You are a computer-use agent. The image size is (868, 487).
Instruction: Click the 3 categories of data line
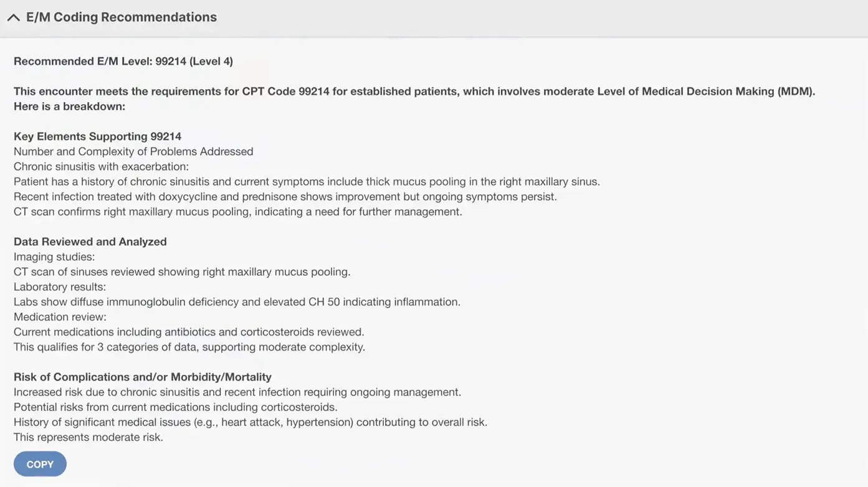click(189, 347)
